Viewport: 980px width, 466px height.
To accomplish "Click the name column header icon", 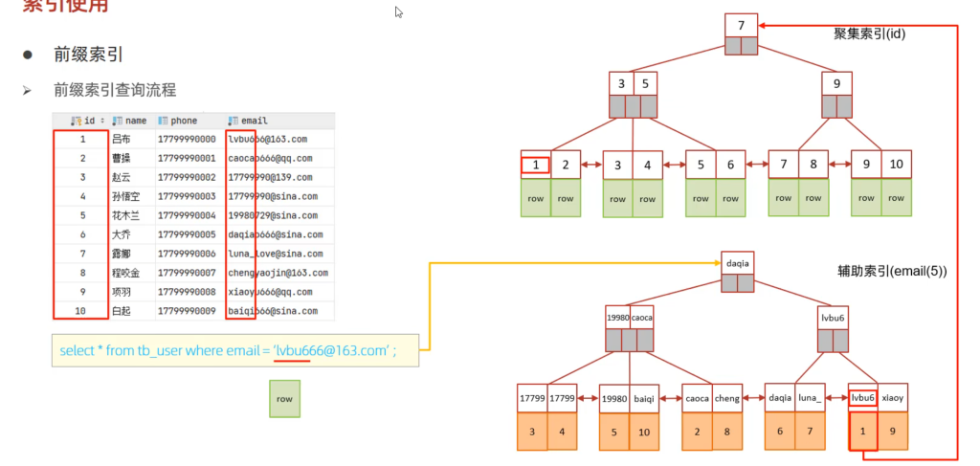I will tap(117, 121).
